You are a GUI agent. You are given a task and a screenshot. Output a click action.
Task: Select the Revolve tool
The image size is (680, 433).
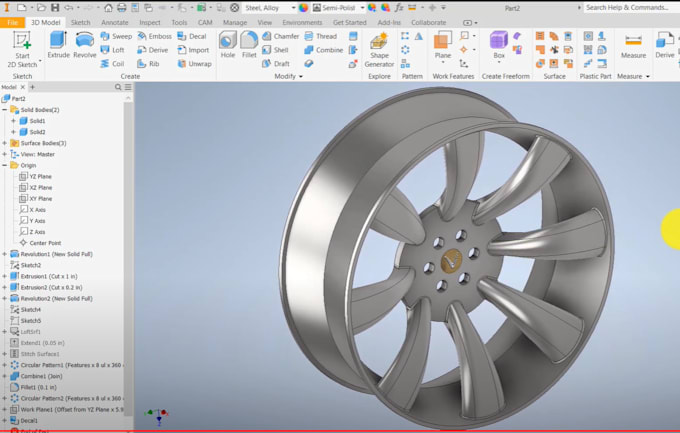coord(85,45)
